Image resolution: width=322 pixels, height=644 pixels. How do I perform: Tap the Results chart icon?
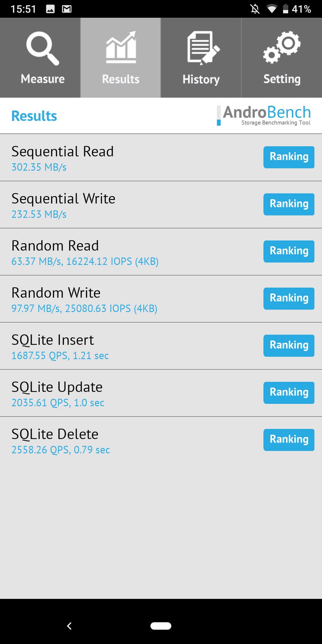[x=121, y=47]
